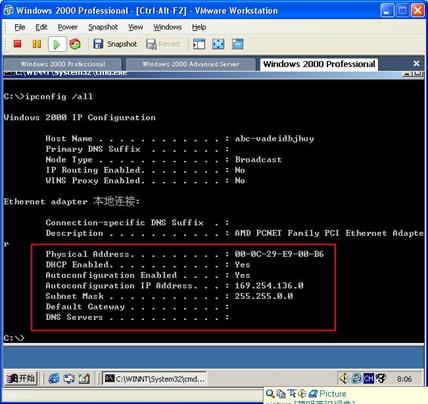Click the Revert toolbar button
Screen dimensions: 428x404
pyautogui.click(x=163, y=44)
